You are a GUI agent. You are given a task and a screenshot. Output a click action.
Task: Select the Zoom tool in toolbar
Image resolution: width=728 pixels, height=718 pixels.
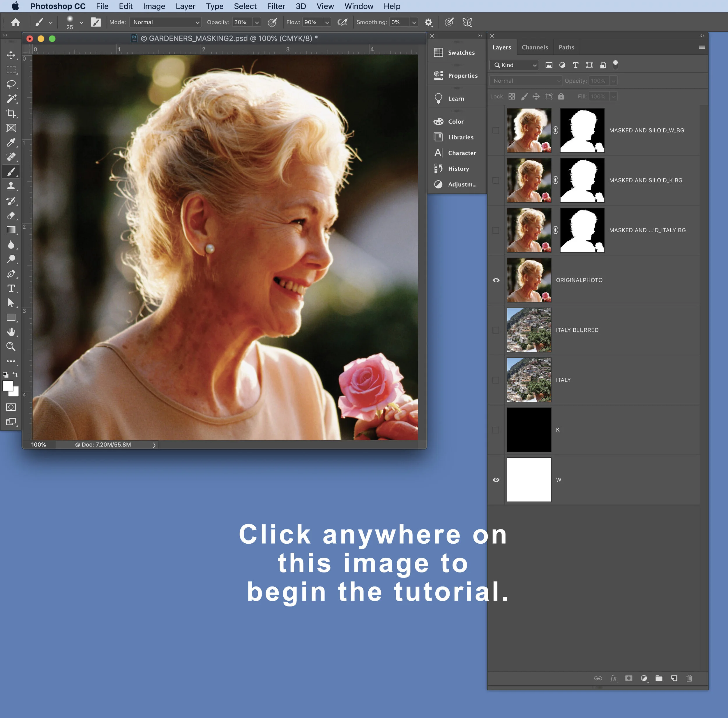[11, 347]
